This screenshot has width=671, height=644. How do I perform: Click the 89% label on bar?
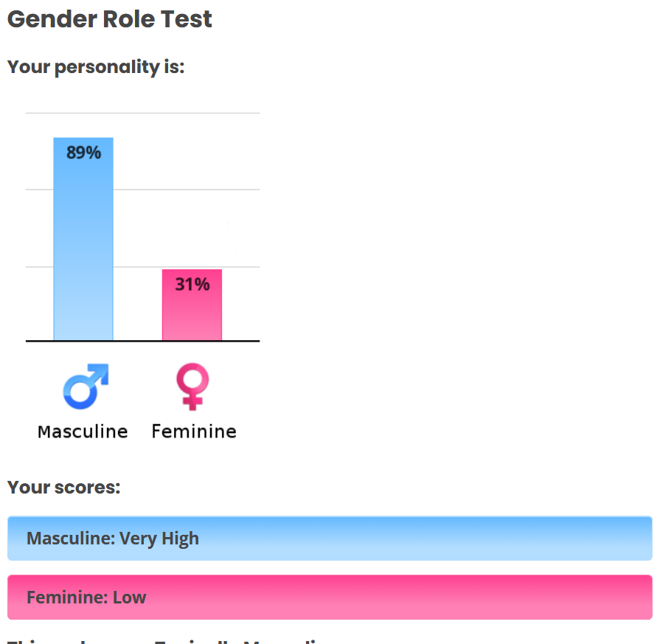(x=84, y=153)
